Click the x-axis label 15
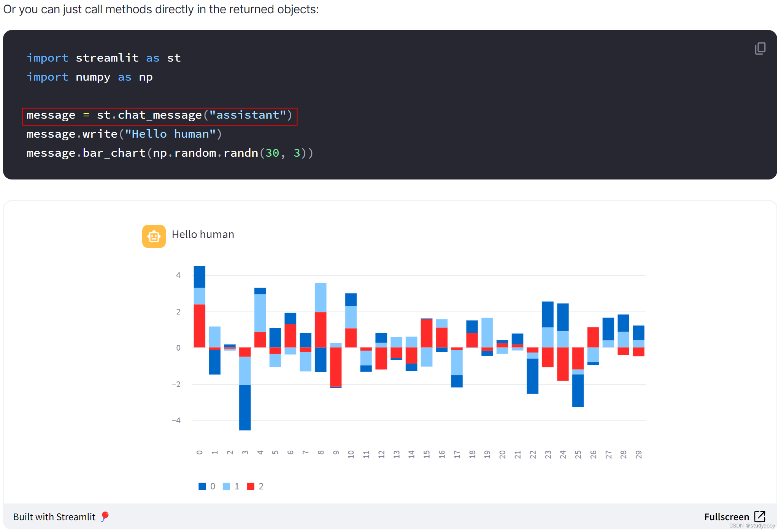This screenshot has width=781, height=532. (x=427, y=454)
